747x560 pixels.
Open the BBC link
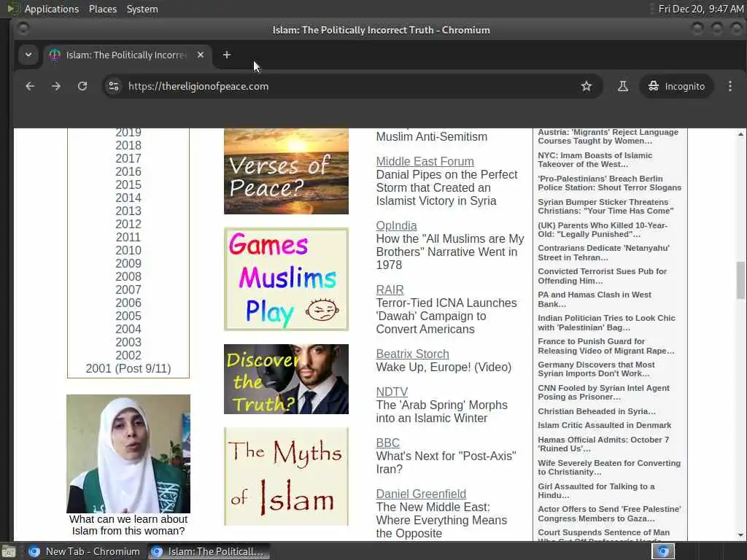pos(388,443)
